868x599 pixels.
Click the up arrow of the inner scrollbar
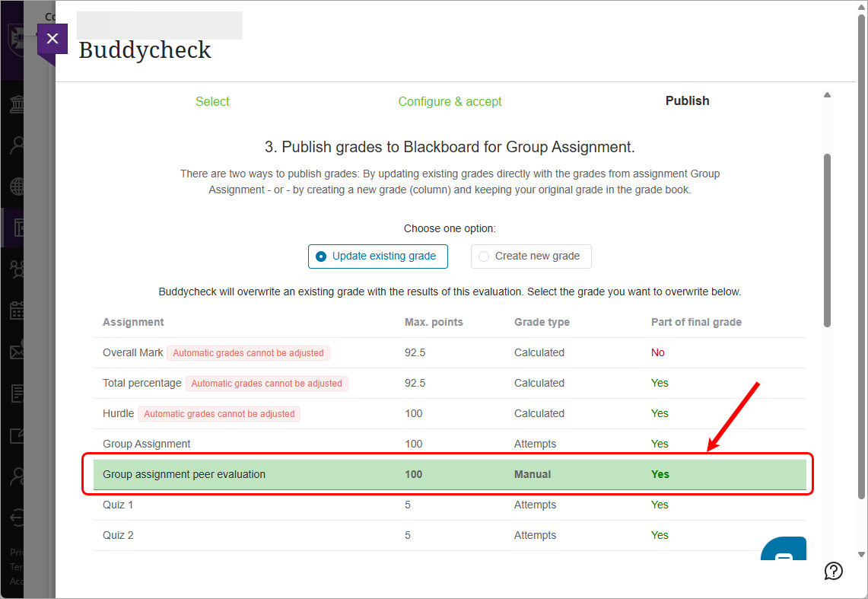(827, 94)
